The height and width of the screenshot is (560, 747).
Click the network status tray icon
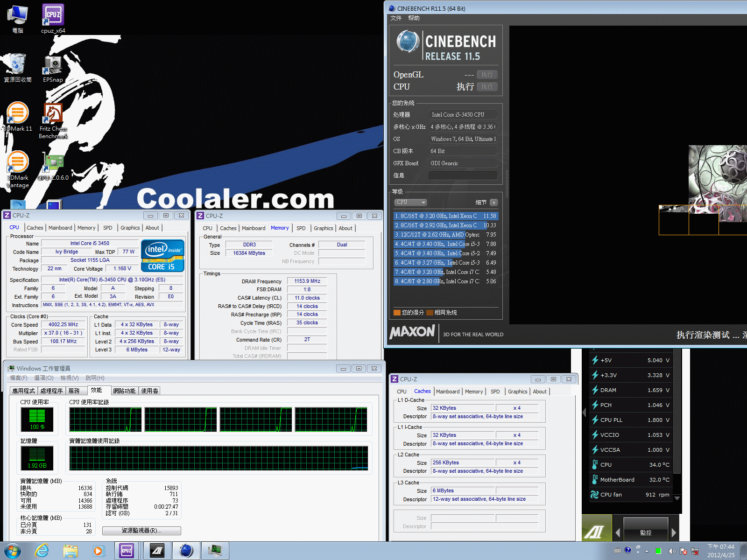click(695, 551)
